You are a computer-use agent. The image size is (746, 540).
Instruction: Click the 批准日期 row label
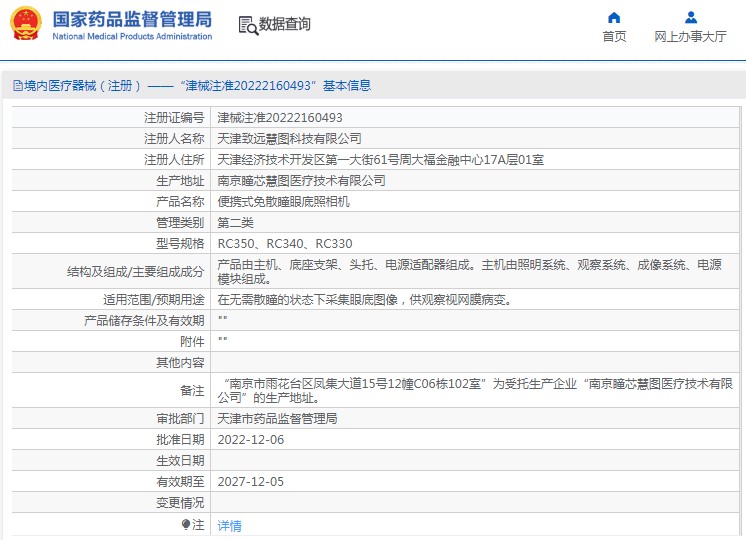pos(180,440)
